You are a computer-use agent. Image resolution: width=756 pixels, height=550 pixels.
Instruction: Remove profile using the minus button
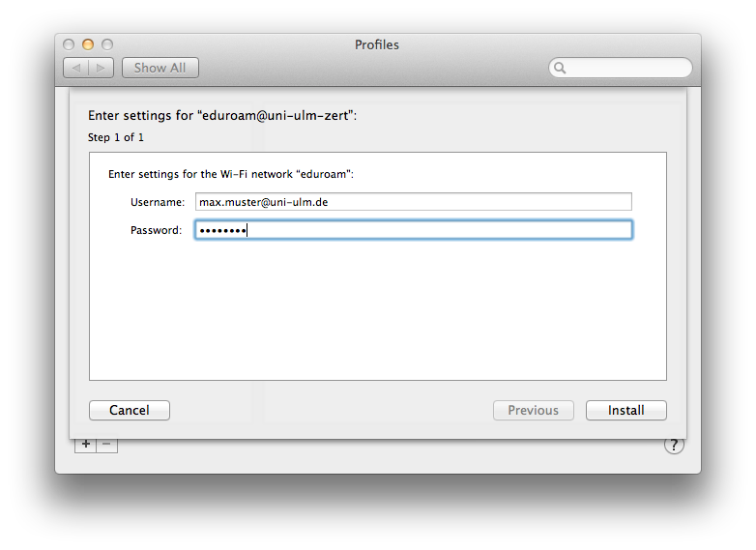(x=106, y=444)
